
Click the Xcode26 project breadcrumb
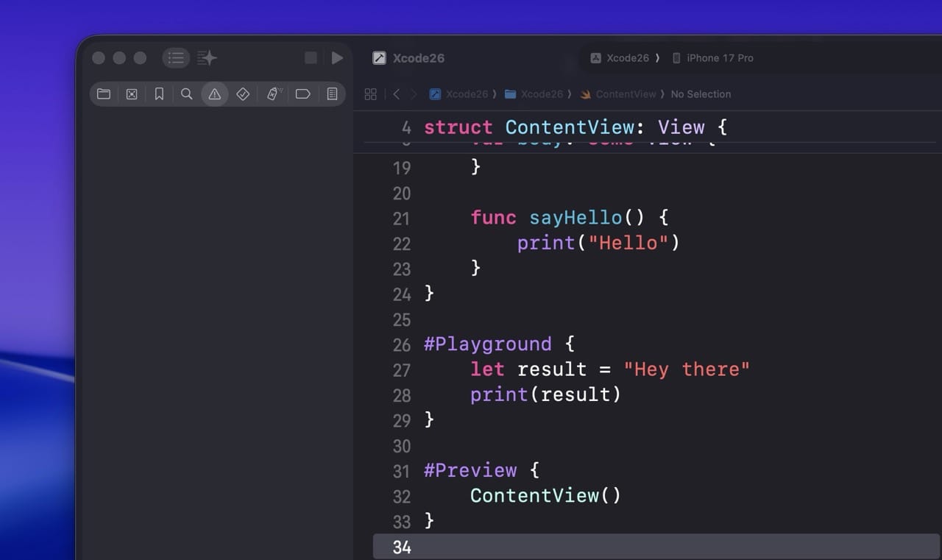point(458,94)
